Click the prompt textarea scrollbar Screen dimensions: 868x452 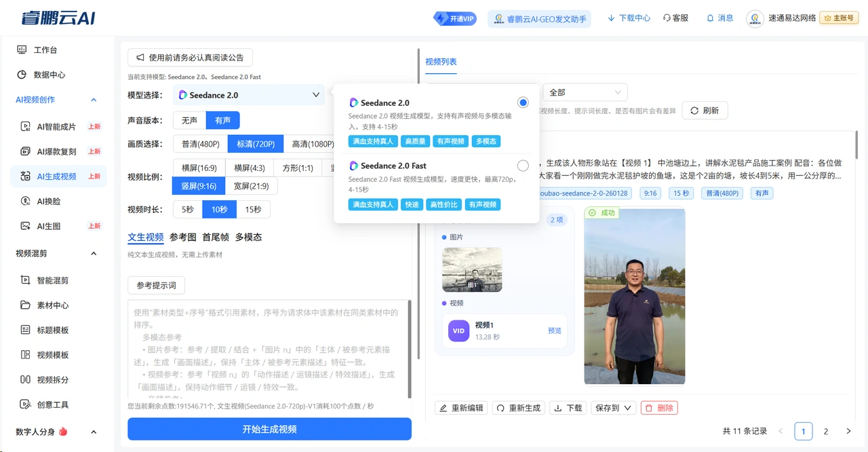pyautogui.click(x=409, y=350)
